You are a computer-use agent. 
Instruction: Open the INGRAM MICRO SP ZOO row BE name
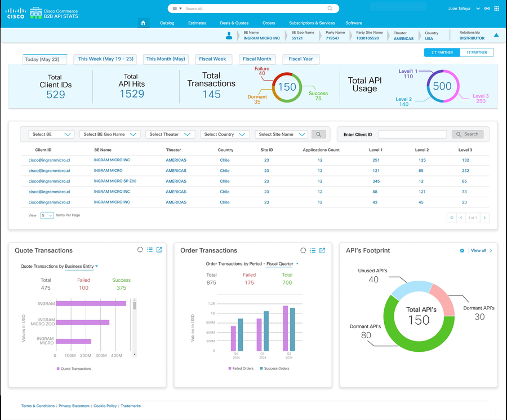click(x=115, y=181)
